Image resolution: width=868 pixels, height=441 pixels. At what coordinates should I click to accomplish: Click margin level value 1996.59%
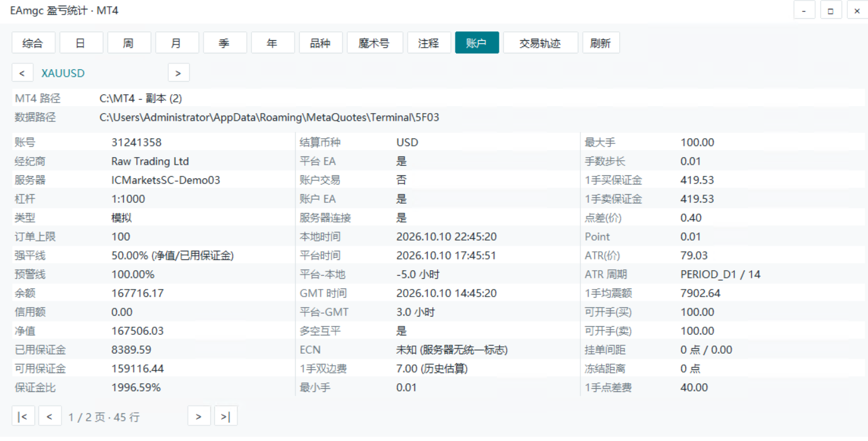pyautogui.click(x=136, y=388)
